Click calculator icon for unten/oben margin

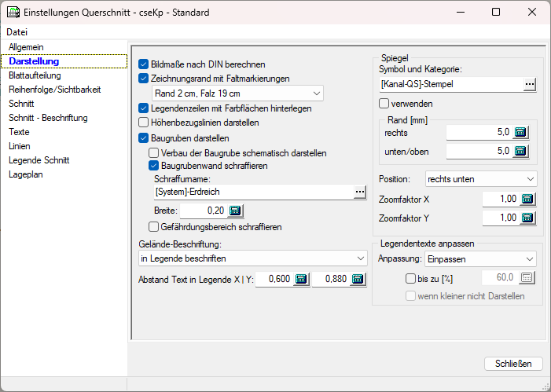[520, 151]
